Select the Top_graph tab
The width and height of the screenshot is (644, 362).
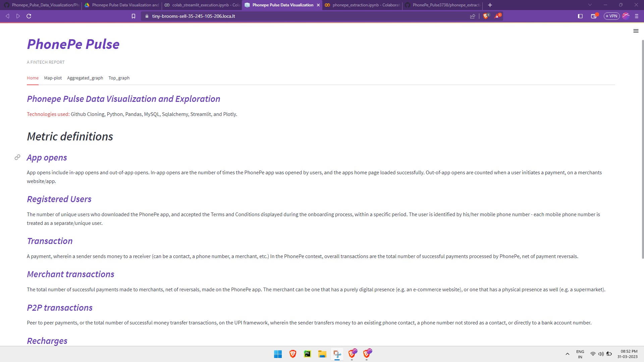click(119, 78)
